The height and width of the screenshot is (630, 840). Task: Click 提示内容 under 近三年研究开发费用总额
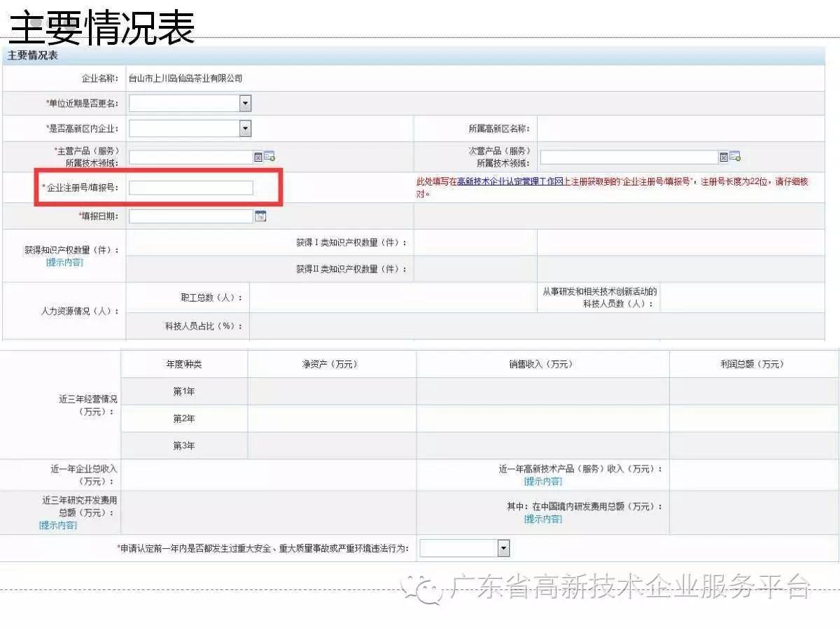click(58, 525)
